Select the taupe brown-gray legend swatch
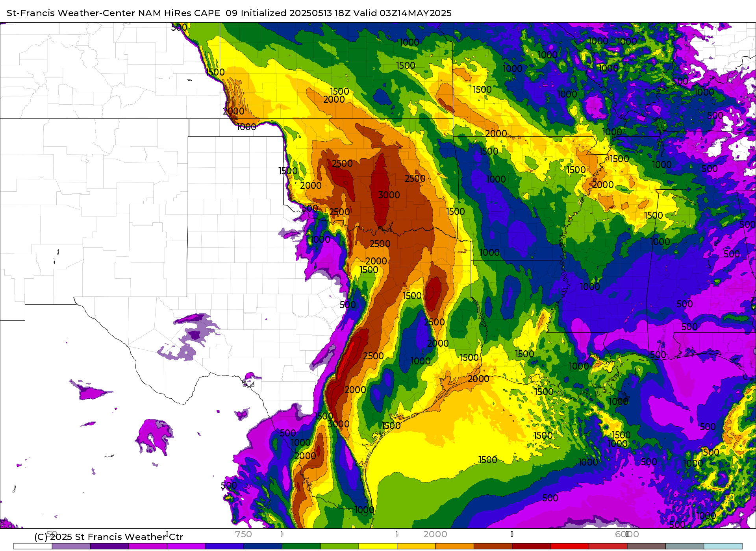Screen dimensions: 756x551 point(646,546)
